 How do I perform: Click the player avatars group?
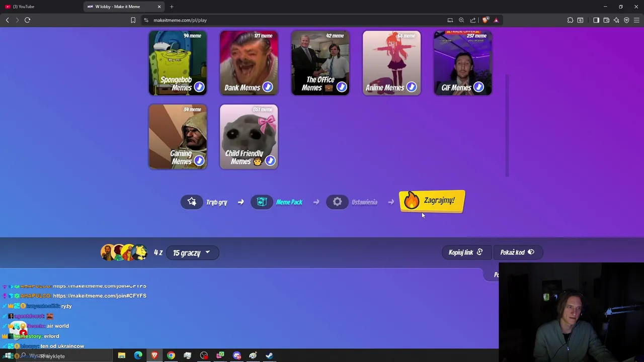pyautogui.click(x=124, y=252)
